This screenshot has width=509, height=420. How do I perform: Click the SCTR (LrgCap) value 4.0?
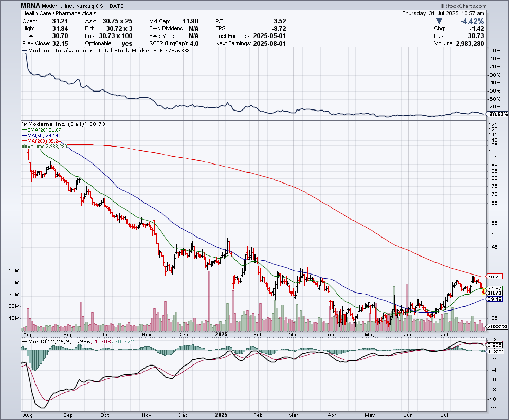click(194, 44)
